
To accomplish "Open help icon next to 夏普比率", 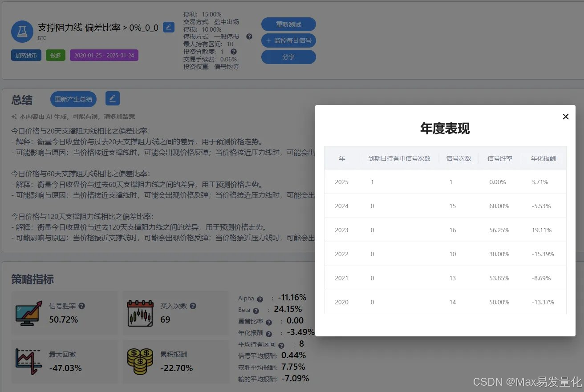I will (268, 322).
